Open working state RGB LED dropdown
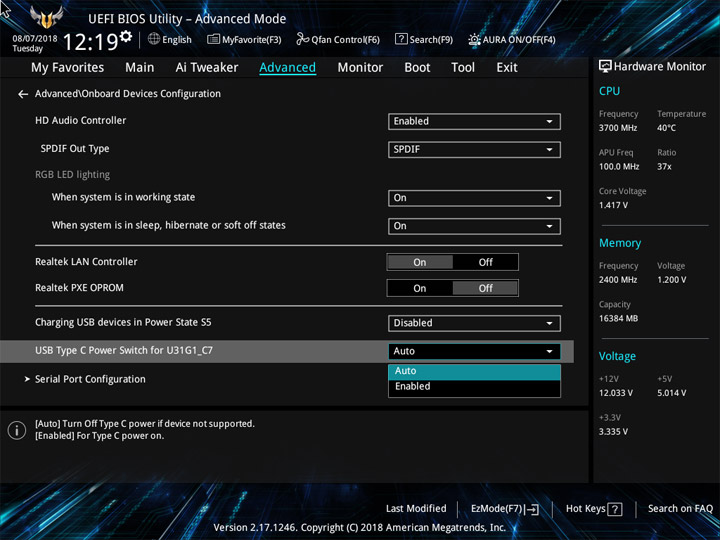Image resolution: width=720 pixels, height=540 pixels. 474,198
